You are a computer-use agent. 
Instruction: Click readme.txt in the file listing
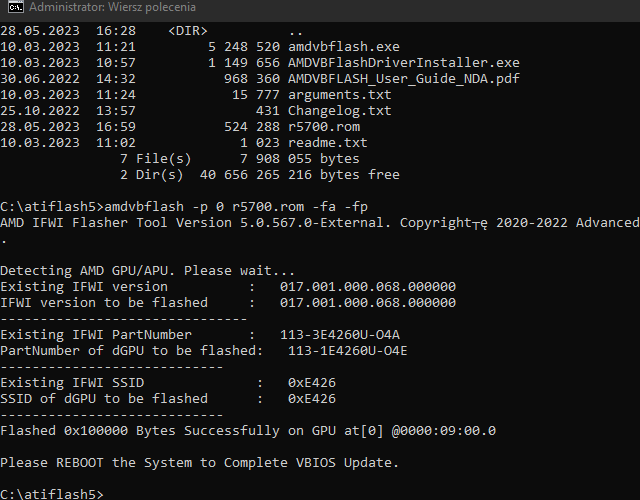(x=328, y=142)
